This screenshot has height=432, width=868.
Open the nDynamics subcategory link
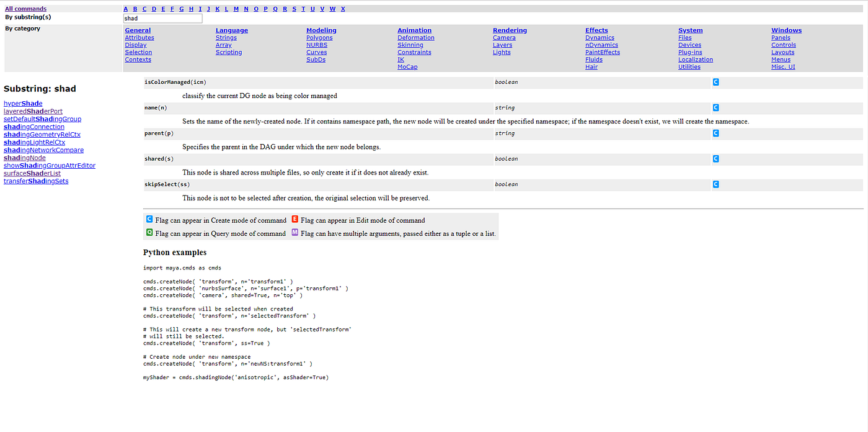click(601, 45)
